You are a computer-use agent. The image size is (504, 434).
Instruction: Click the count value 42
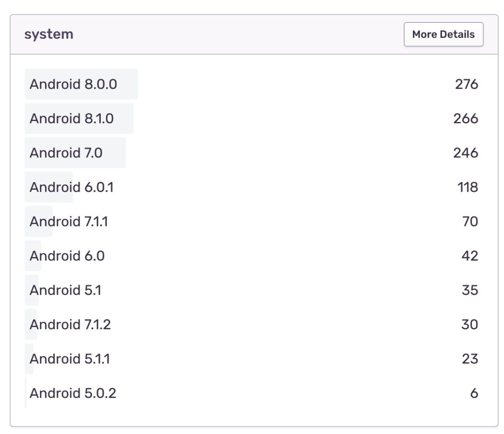pyautogui.click(x=470, y=256)
